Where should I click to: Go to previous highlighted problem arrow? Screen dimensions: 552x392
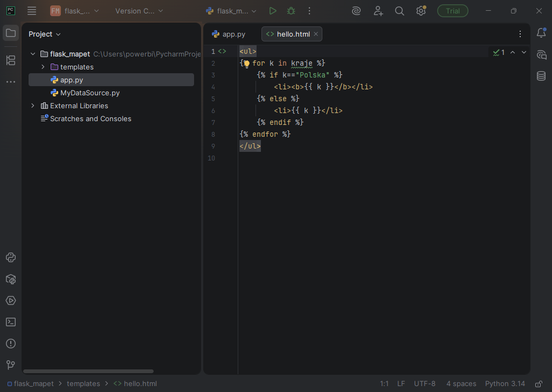tap(513, 52)
